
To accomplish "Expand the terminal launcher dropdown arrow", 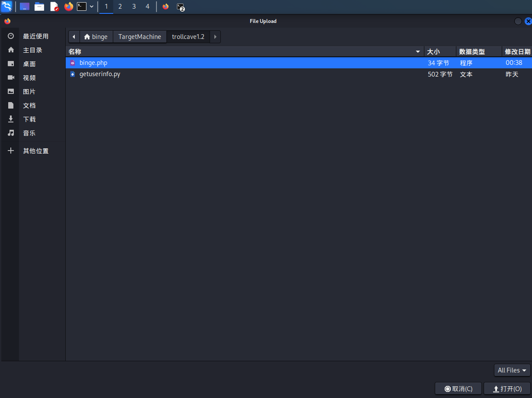I will pos(92,6).
